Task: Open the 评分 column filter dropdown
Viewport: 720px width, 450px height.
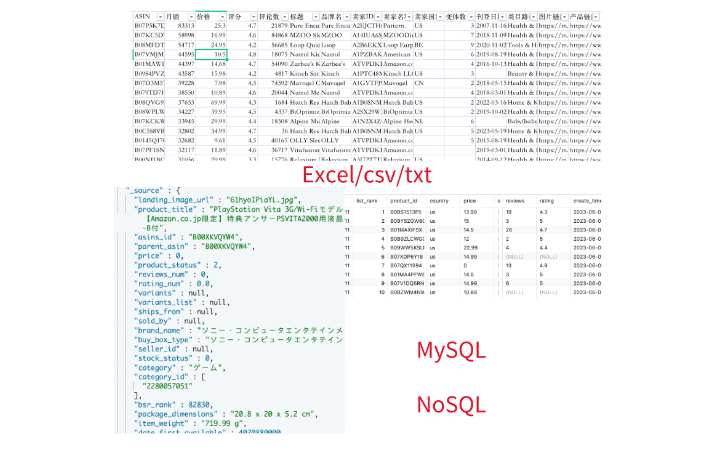Action: tap(253, 17)
